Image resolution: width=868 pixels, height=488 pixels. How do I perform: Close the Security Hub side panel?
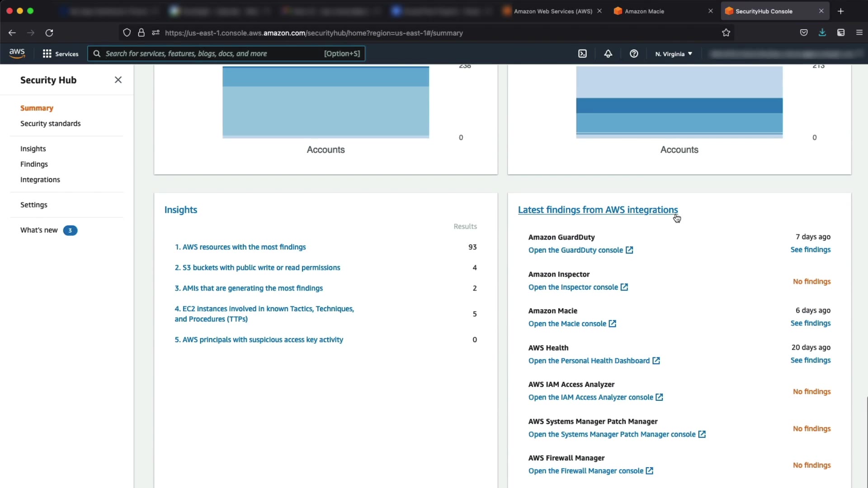(x=118, y=80)
